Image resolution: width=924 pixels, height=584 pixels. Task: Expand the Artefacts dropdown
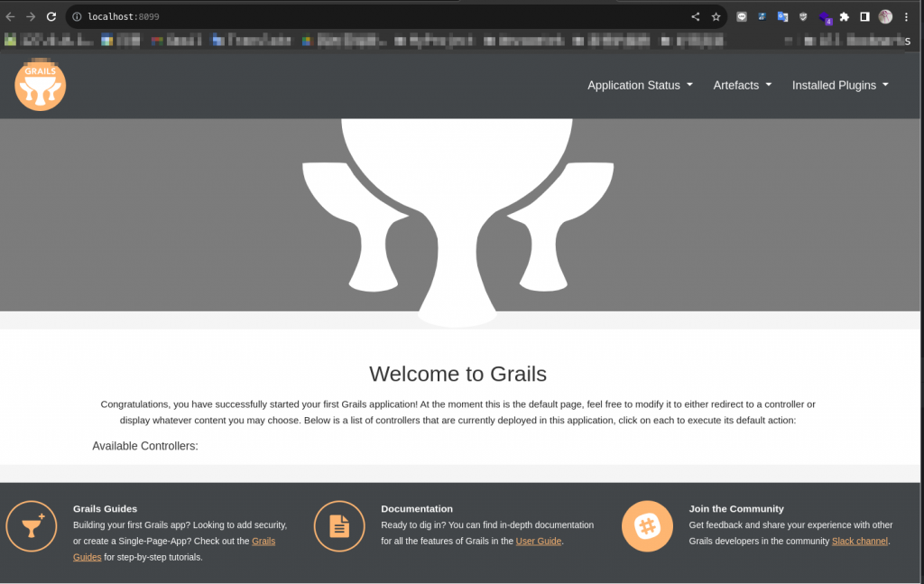[x=743, y=85]
